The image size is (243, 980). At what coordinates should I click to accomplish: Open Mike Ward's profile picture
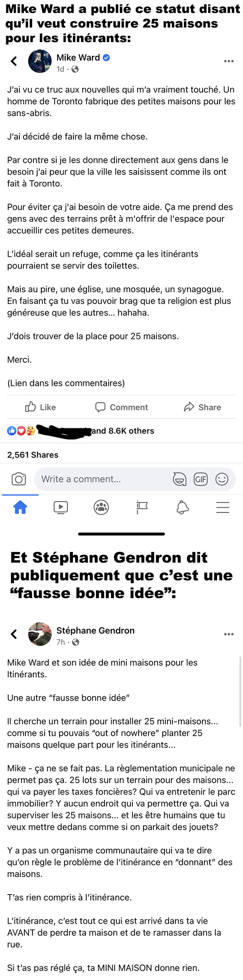tap(40, 61)
